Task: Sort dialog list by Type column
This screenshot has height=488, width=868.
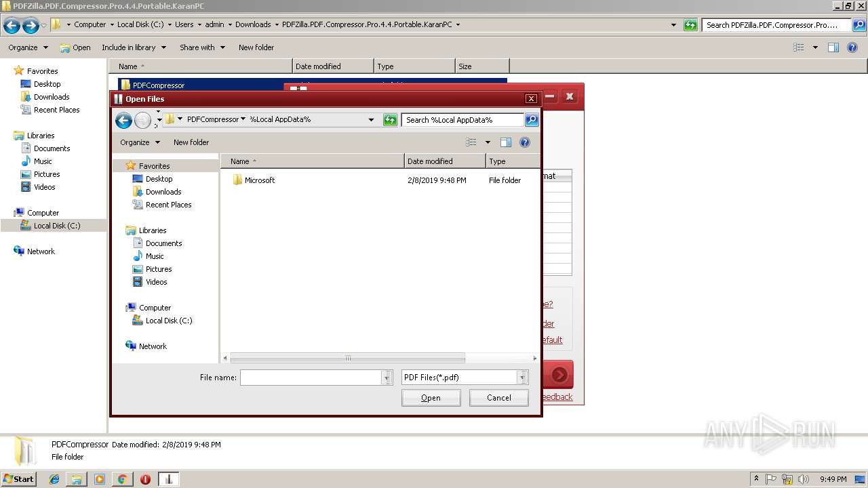Action: click(513, 161)
